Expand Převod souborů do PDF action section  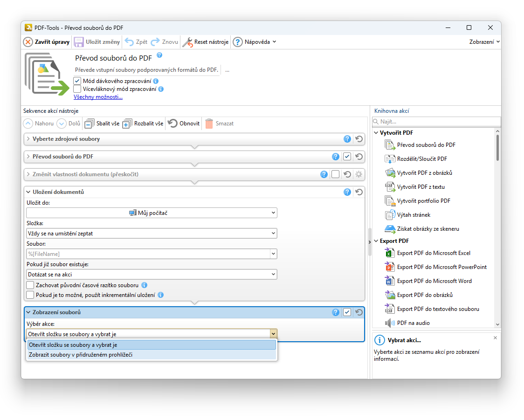click(28, 157)
